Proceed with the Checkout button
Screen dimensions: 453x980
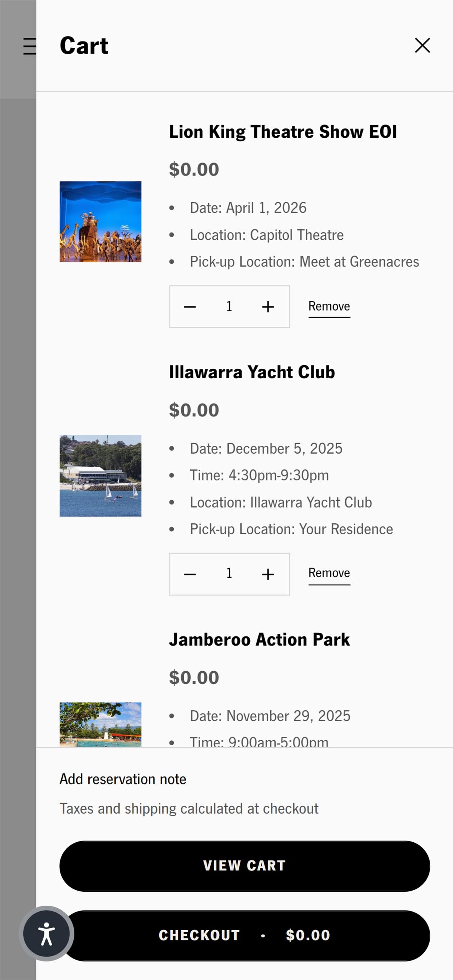[244, 935]
